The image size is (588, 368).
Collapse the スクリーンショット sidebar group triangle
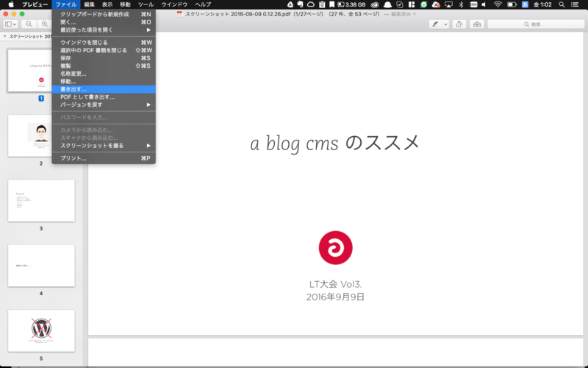click(4, 36)
